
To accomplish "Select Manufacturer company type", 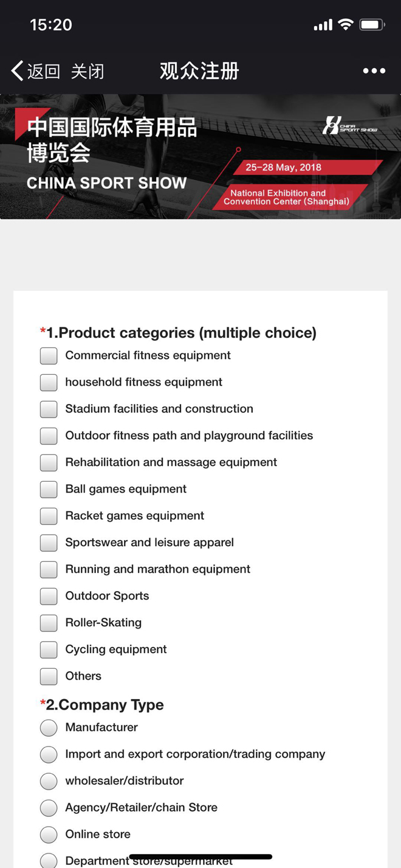I will click(x=49, y=728).
